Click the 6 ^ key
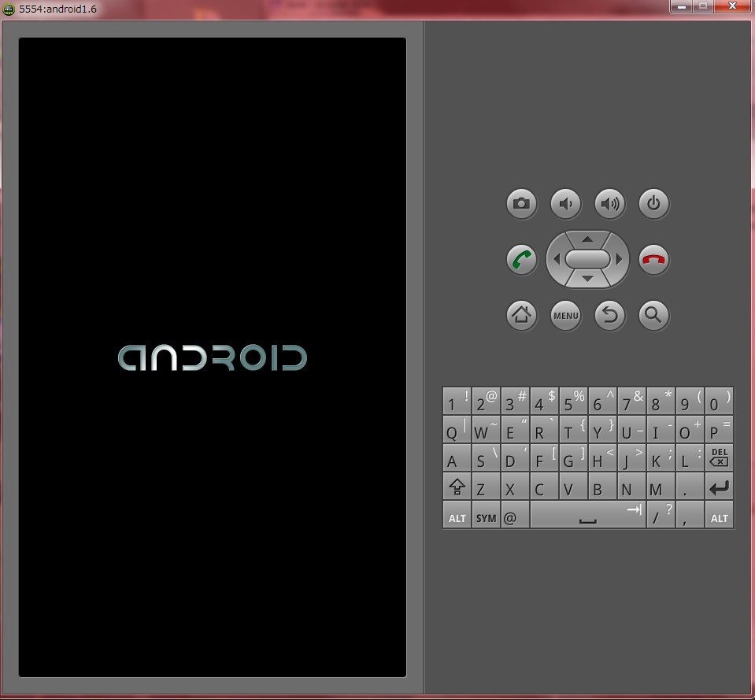This screenshot has width=755, height=700. (x=602, y=401)
